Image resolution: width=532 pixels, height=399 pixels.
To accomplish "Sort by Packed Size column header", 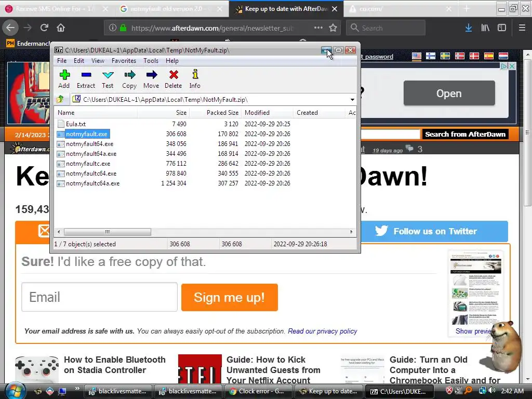I will click(216, 113).
